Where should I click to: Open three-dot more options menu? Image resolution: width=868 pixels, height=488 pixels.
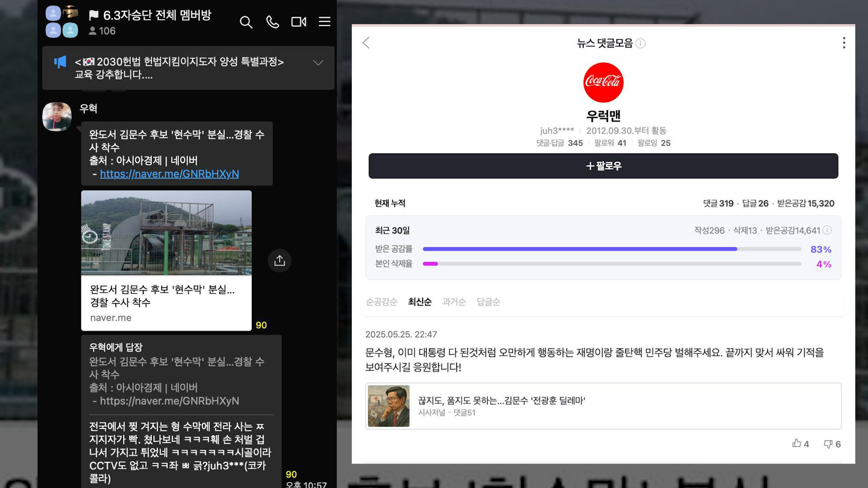pyautogui.click(x=844, y=43)
